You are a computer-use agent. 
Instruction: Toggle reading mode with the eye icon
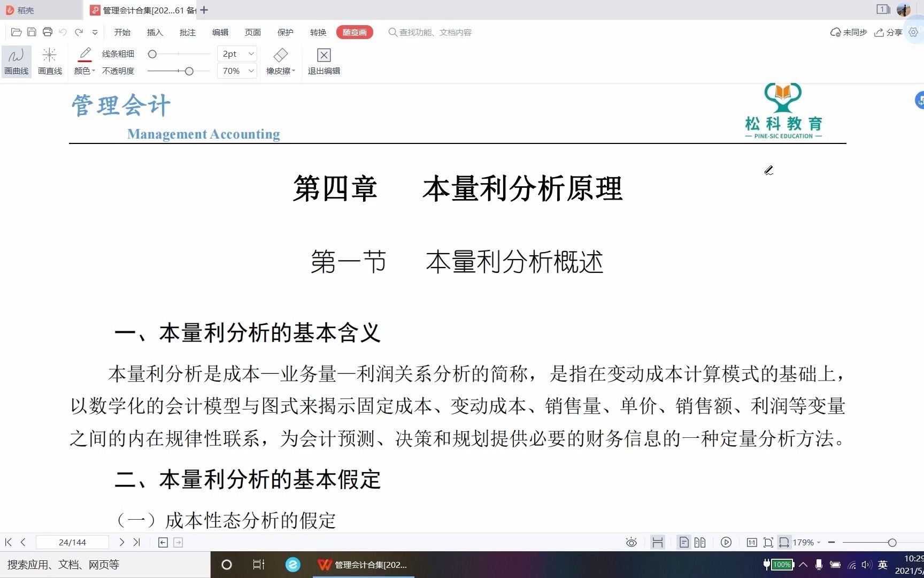[x=630, y=542]
